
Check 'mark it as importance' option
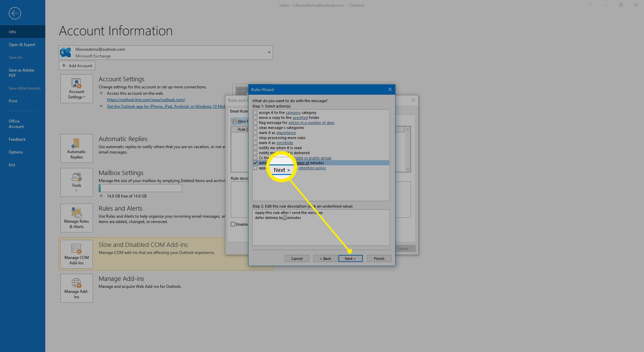coord(255,133)
